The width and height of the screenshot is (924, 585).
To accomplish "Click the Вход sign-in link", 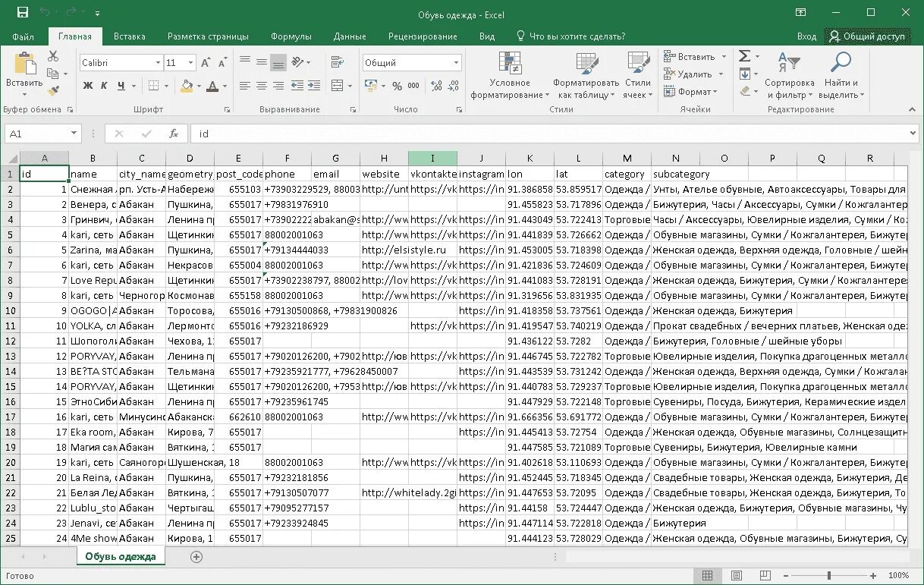I will (x=806, y=36).
